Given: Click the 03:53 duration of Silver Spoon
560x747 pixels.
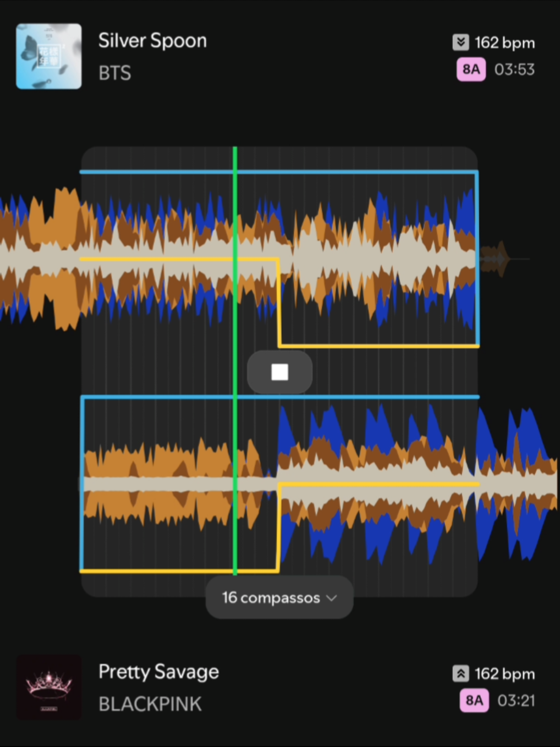Looking at the screenshot, I should [514, 69].
